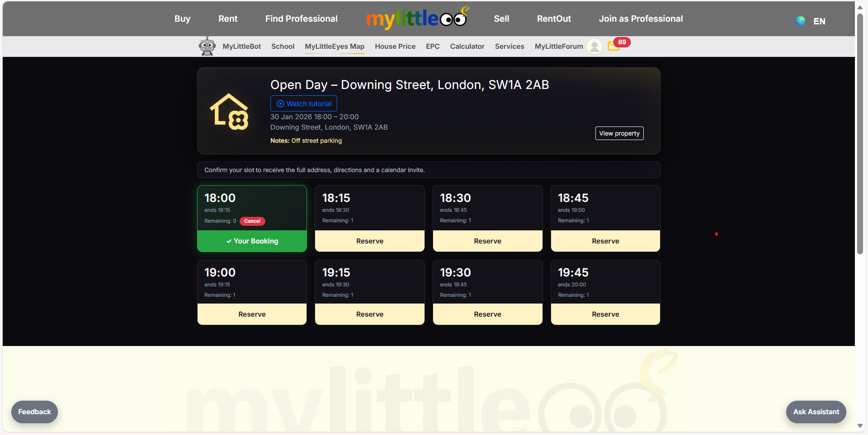Click the Feedback button
The height and width of the screenshot is (435, 868).
pos(34,412)
